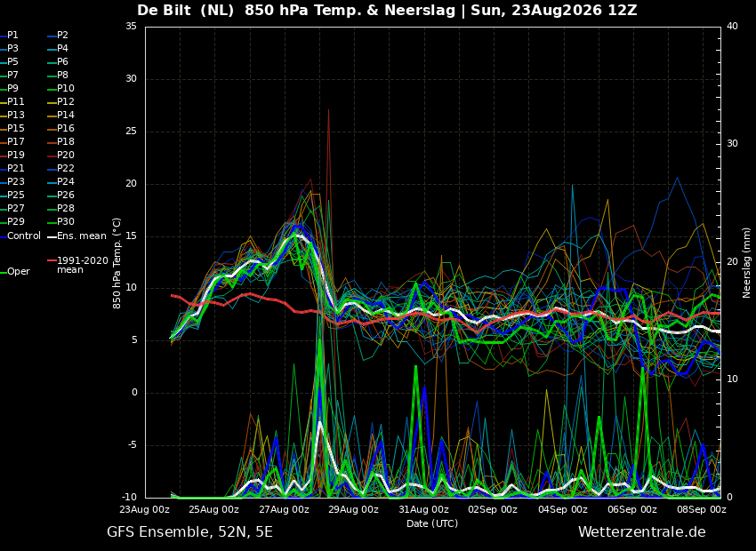The image size is (756, 551).
Task: Click the P1 legend entry
Action: [x=9, y=36]
